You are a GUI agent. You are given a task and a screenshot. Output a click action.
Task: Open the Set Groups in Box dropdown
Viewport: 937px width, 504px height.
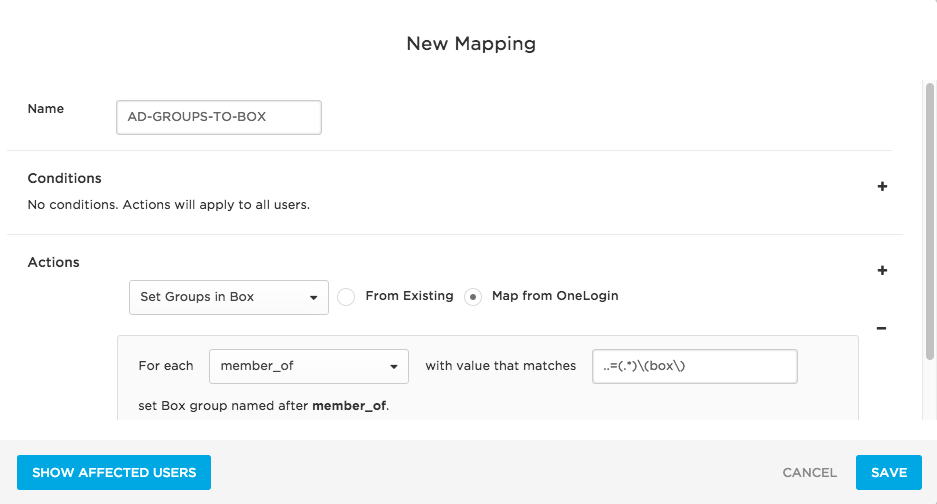(x=229, y=297)
